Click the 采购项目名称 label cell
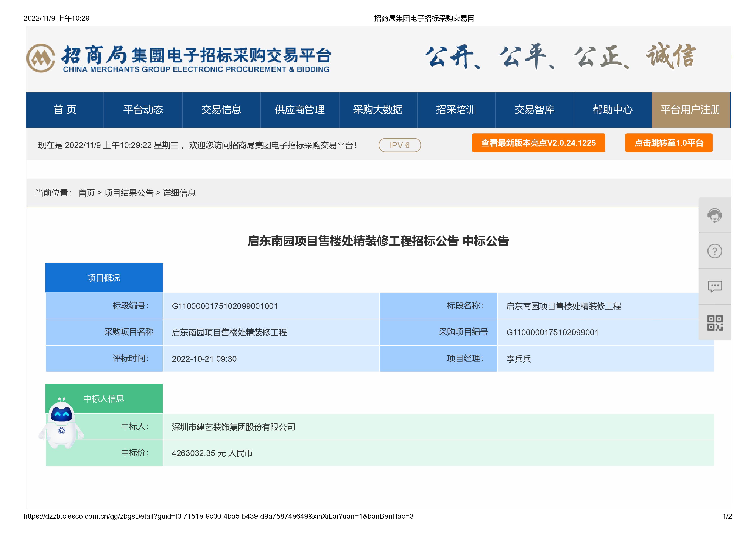756x534 pixels. tap(104, 332)
